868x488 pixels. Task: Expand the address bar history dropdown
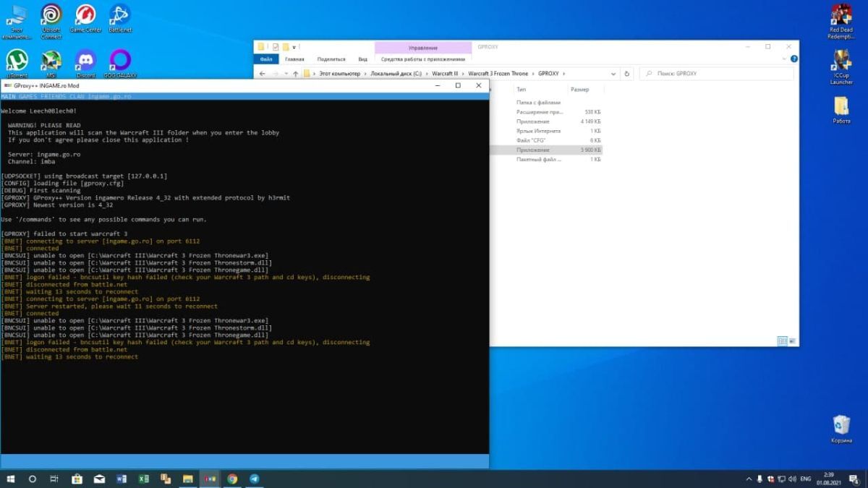pos(613,74)
